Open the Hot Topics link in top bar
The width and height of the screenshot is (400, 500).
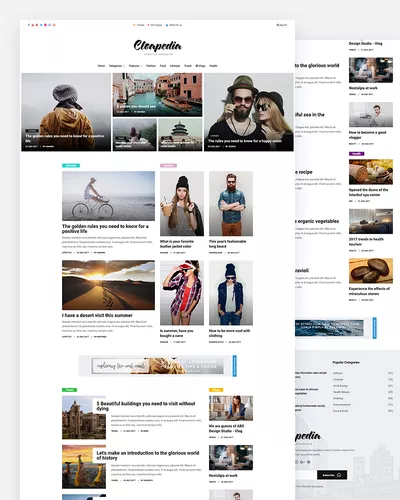[x=155, y=25]
